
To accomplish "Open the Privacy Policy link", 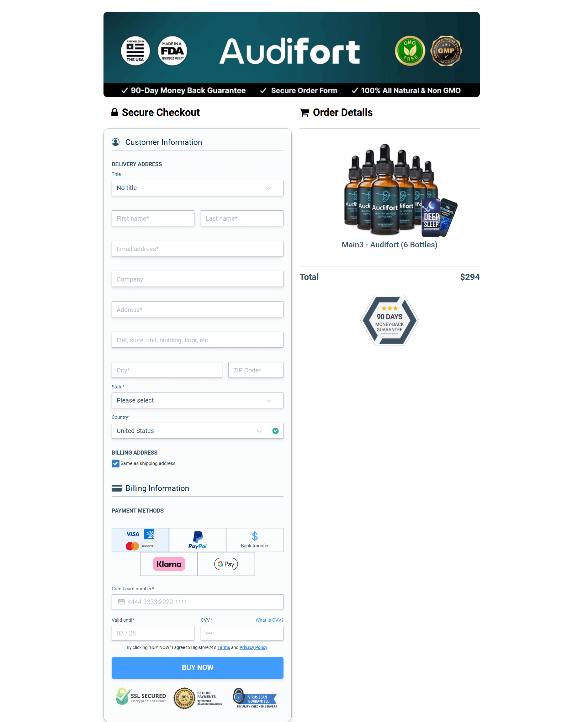I will (x=253, y=647).
